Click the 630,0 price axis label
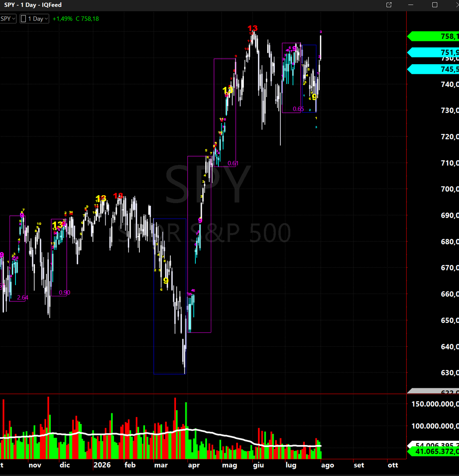This screenshot has width=459, height=476. [x=450, y=373]
